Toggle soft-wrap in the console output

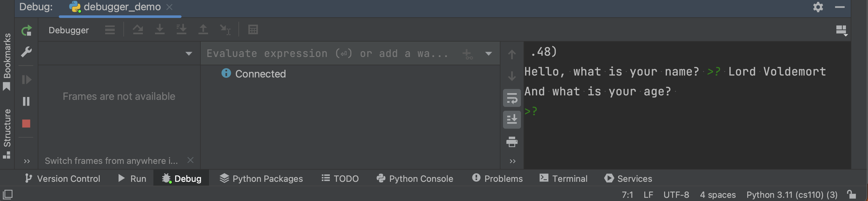tap(512, 98)
